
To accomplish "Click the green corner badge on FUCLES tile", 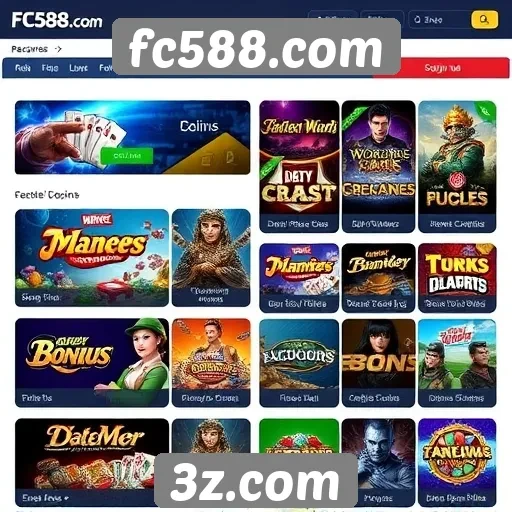I will (x=486, y=111).
